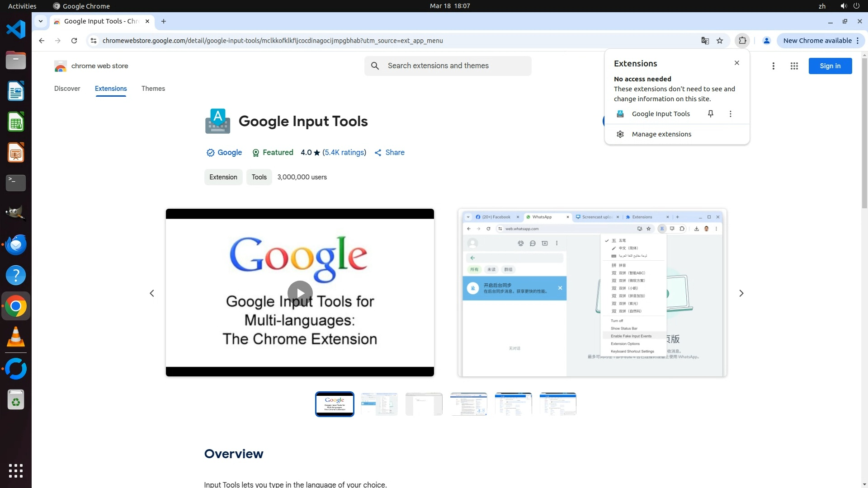Open Google apps grid icon
Viewport: 868px width, 488px height.
pyautogui.click(x=794, y=66)
